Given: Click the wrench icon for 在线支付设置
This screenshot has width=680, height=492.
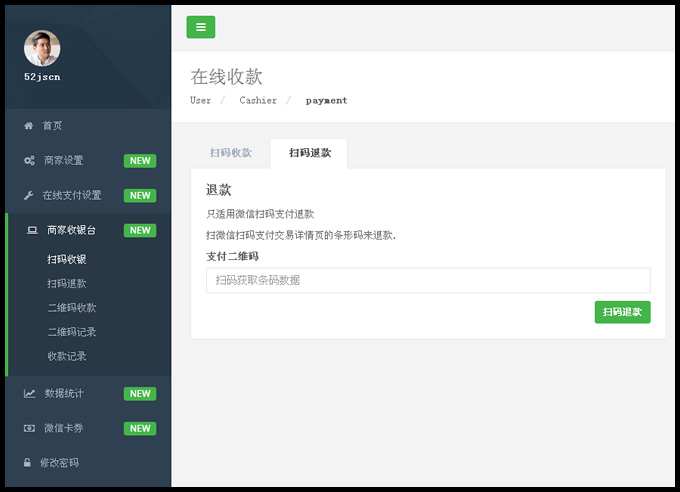Looking at the screenshot, I should (29, 195).
